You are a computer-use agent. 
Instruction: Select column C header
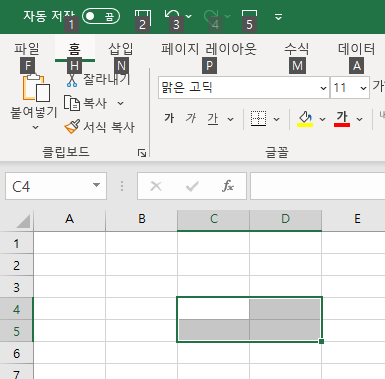tap(213, 219)
